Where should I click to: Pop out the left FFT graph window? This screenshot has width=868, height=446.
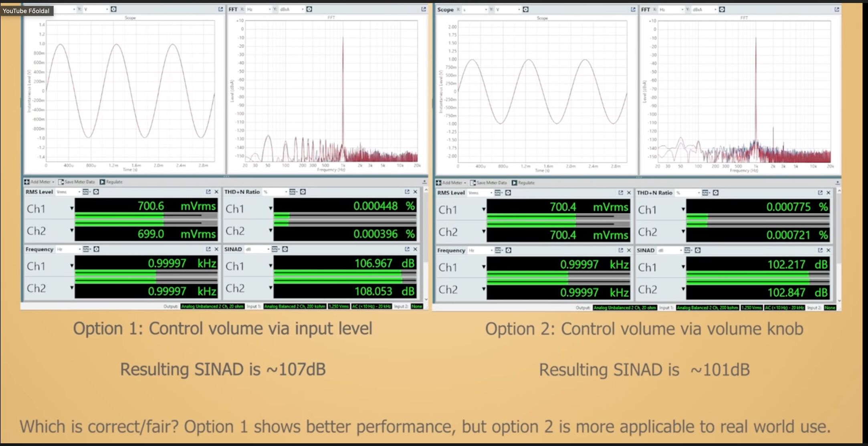pyautogui.click(x=424, y=9)
